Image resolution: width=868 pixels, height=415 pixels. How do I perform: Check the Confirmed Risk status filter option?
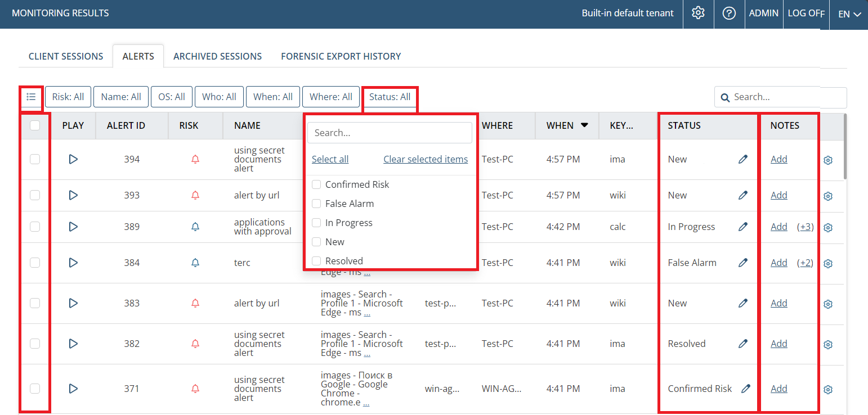(x=316, y=184)
